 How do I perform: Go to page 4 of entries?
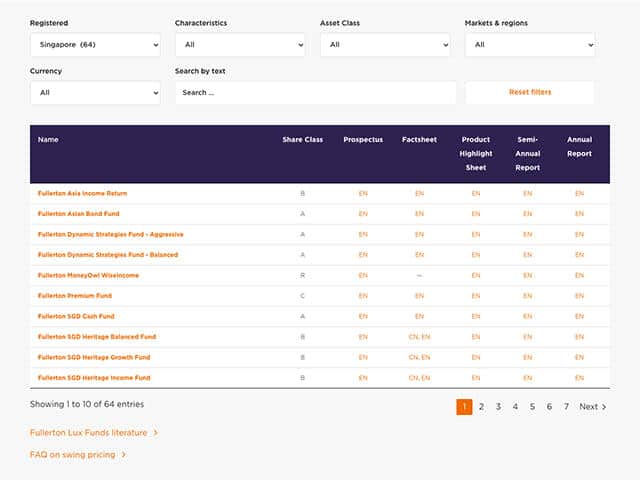515,407
